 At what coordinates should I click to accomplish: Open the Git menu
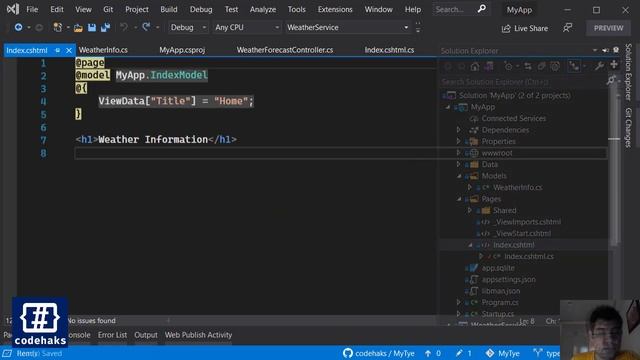pyautogui.click(x=108, y=9)
